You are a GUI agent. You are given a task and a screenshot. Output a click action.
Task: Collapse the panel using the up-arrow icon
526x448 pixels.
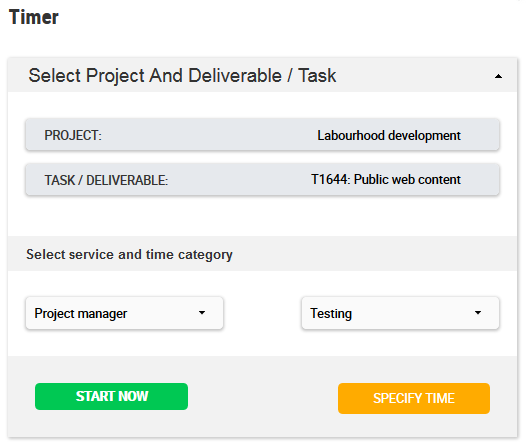pos(498,77)
